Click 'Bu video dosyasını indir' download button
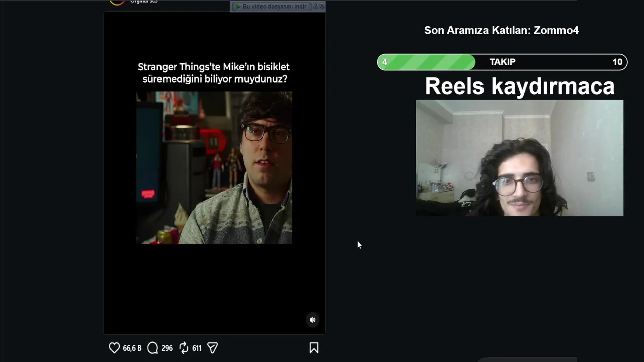This screenshot has height=362, width=644. click(x=271, y=6)
